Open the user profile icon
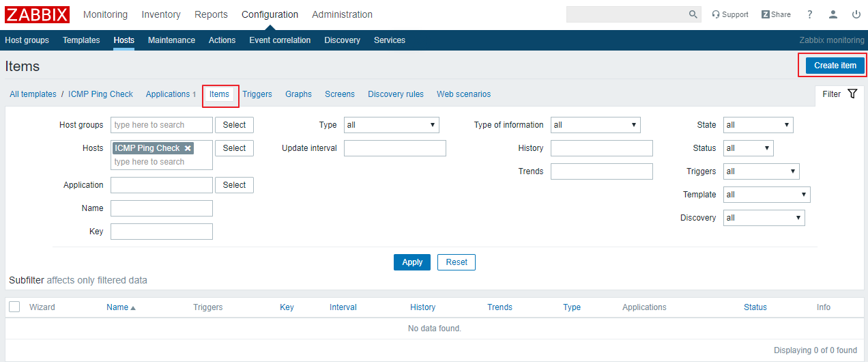The height and width of the screenshot is (362, 868). (x=833, y=14)
